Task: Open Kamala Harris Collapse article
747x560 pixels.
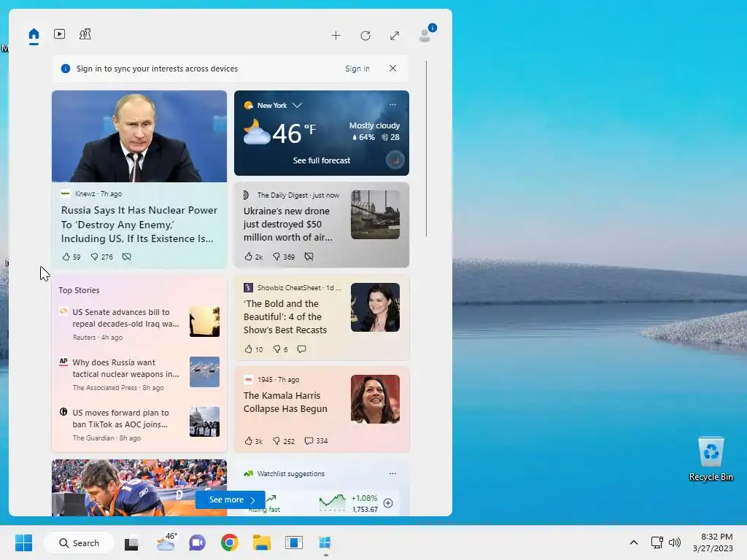Action: point(285,402)
